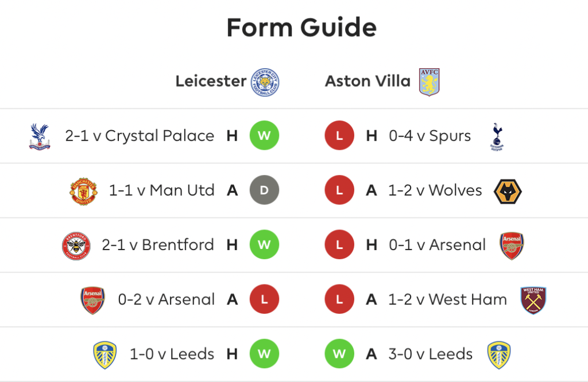
Task: Click Arsenal crest in Leicester column
Action: point(92,301)
